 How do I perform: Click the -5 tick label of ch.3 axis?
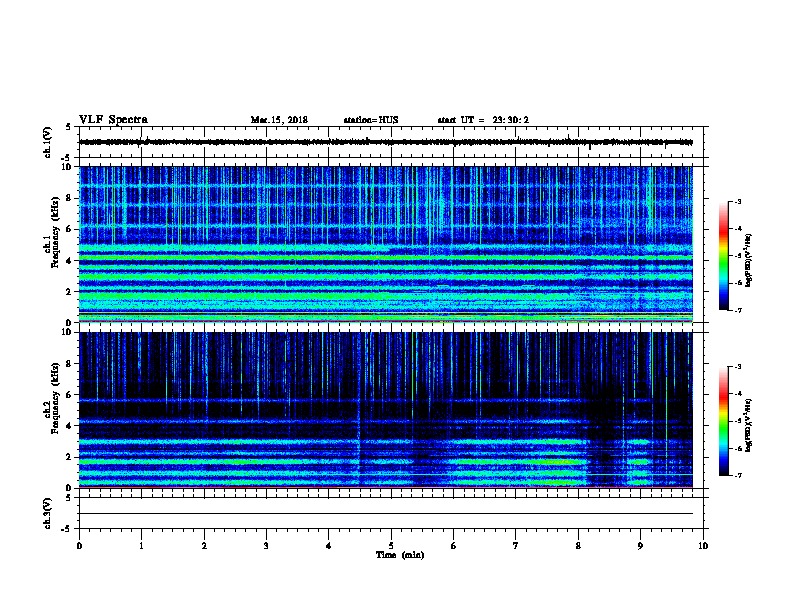point(65,529)
